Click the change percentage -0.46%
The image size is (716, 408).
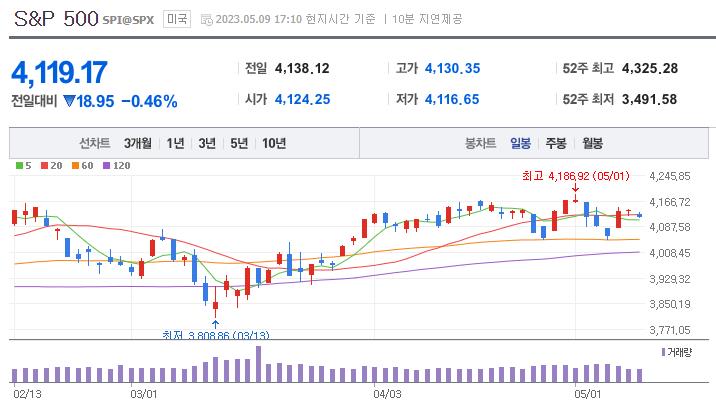tap(149, 101)
